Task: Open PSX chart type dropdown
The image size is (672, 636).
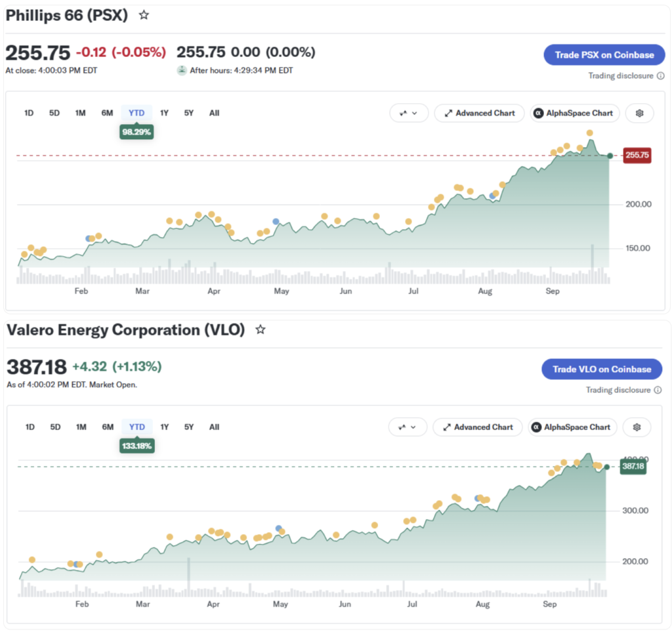Action: (409, 113)
